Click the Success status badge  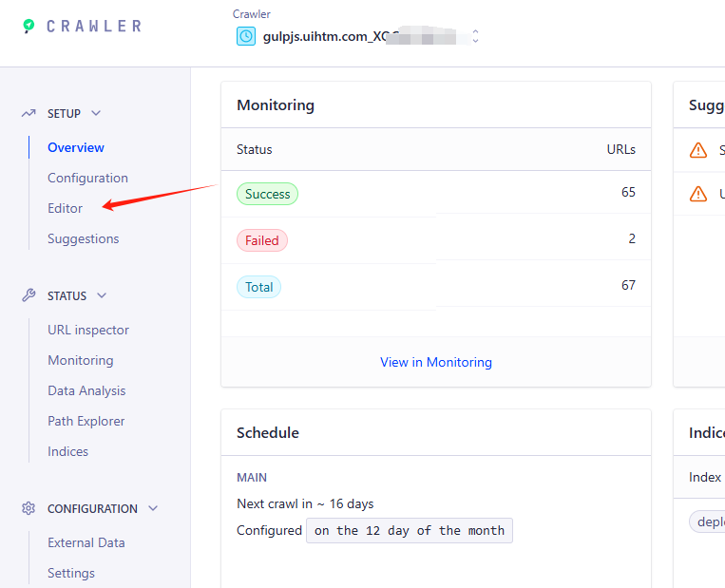click(x=267, y=194)
